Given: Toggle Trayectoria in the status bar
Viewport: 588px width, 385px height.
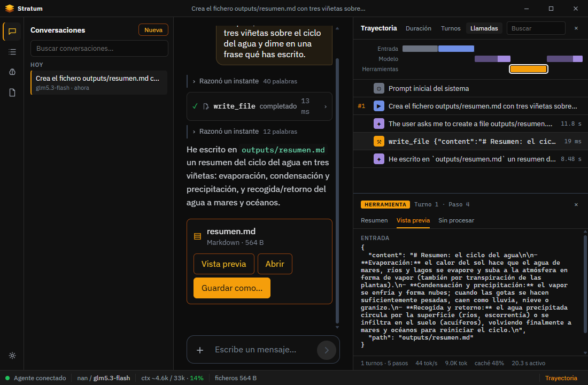Looking at the screenshot, I should click(561, 378).
